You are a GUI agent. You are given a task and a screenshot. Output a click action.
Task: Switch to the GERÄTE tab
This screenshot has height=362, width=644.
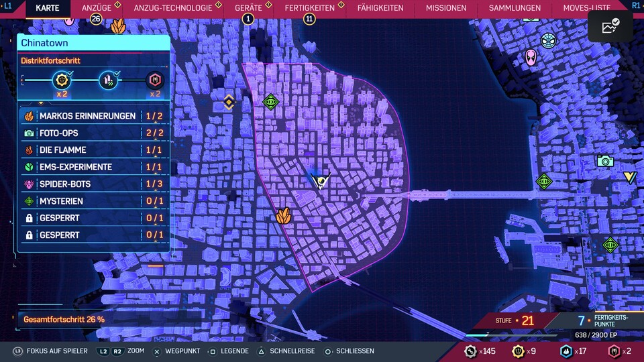(248, 8)
